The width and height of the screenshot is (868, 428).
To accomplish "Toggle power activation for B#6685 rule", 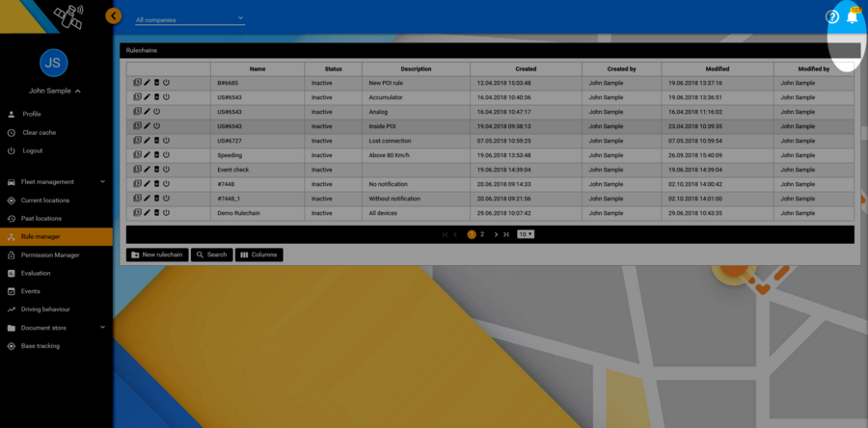I will coord(167,83).
